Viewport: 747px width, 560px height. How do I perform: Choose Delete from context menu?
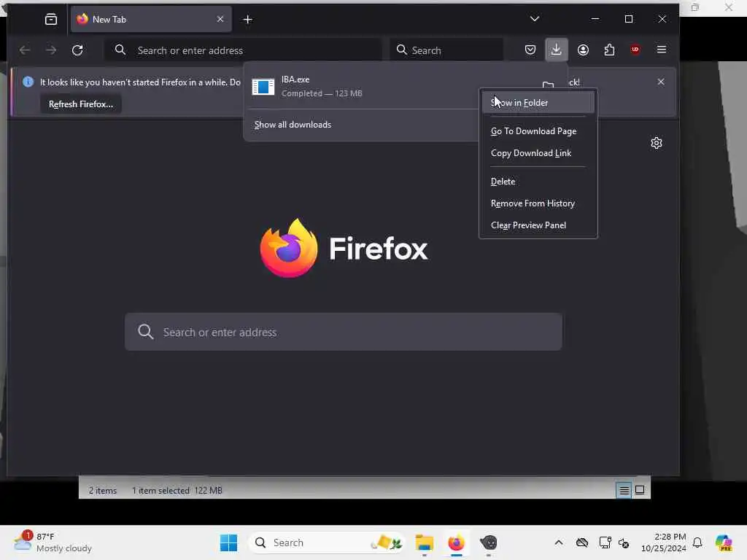click(538, 182)
